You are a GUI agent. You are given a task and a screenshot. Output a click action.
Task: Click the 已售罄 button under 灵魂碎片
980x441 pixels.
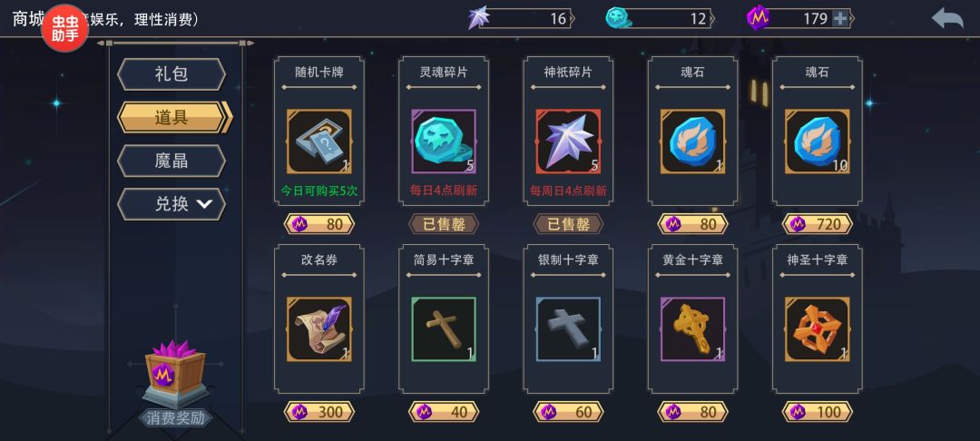[x=444, y=223]
